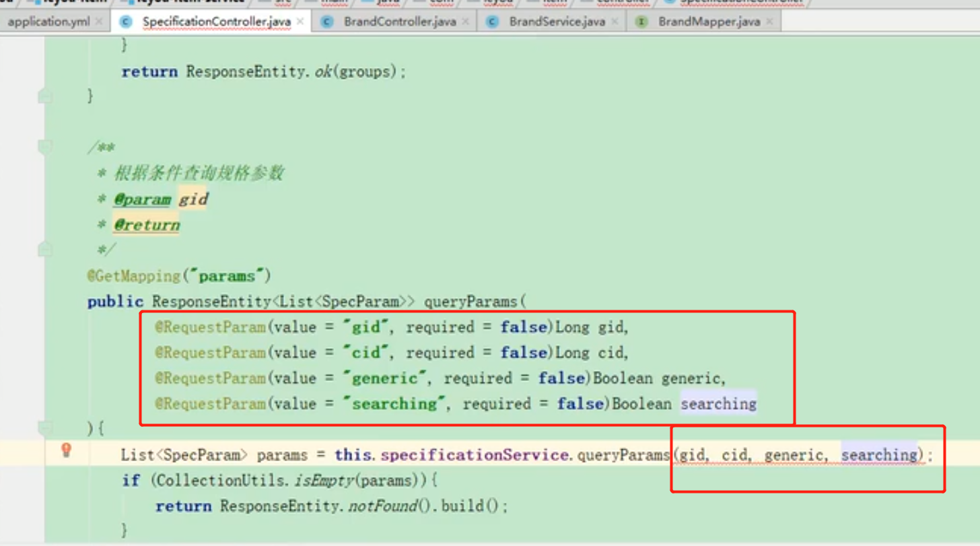Close the SpecificationController.java tab

[300, 22]
